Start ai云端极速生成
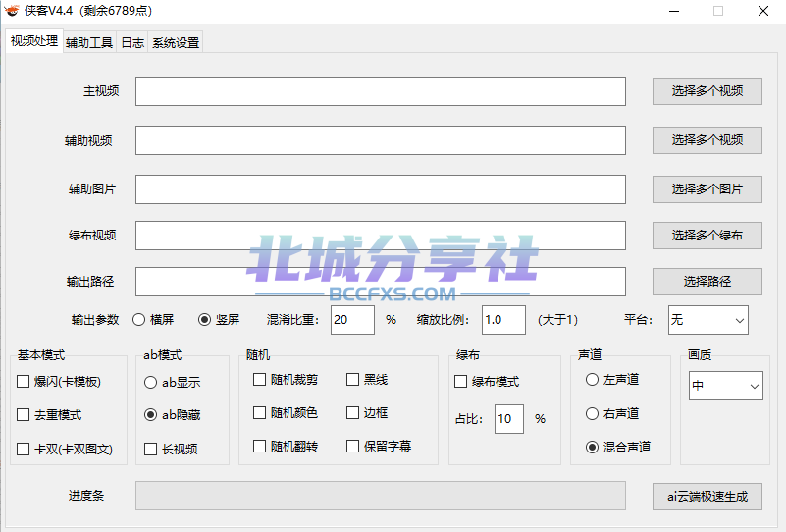This screenshot has width=786, height=532. tap(707, 497)
